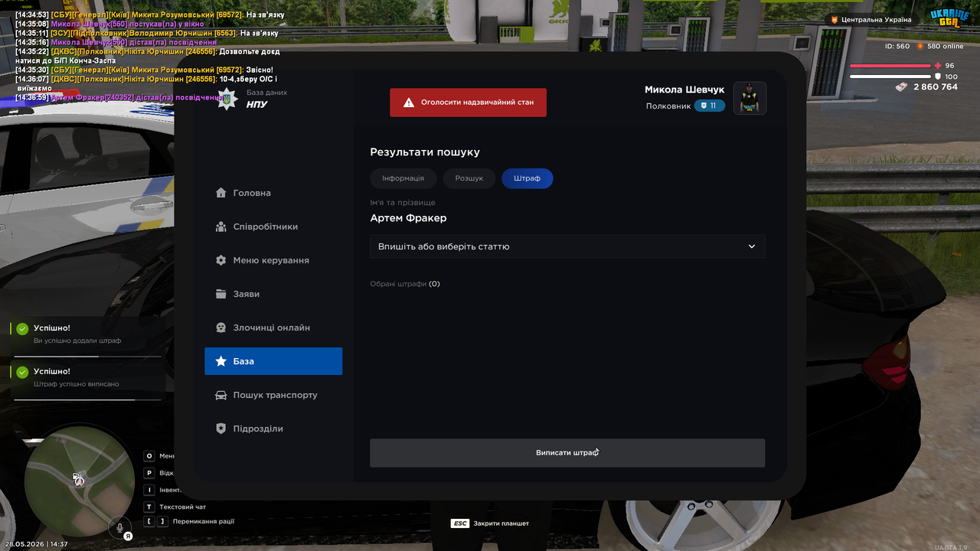The image size is (980, 551).
Task: Click Оголосити надзвичайний стан button
Action: pos(468,103)
